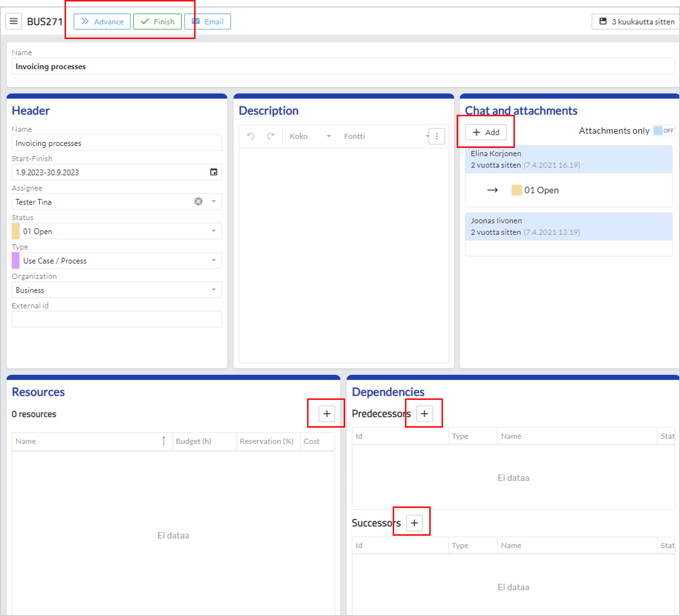Click the redo icon in Description toolbar
Image resolution: width=680 pixels, height=616 pixels.
[271, 136]
